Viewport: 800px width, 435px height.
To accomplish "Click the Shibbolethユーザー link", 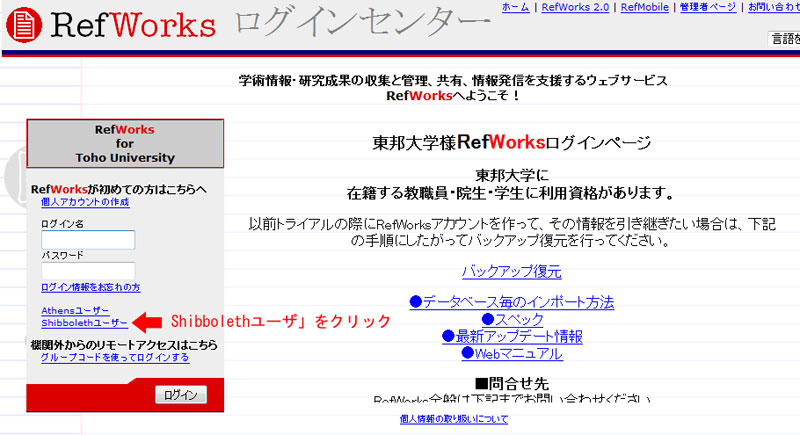I will pyautogui.click(x=84, y=323).
